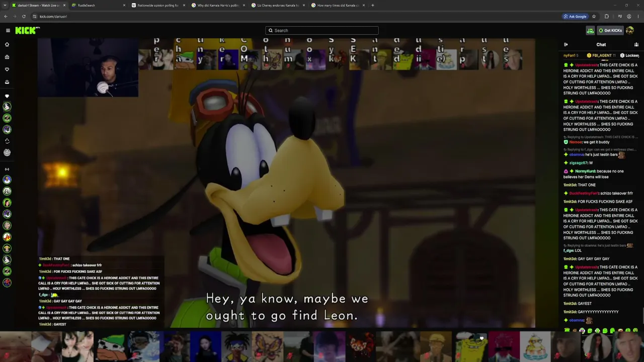Click the Ask Google button
The width and height of the screenshot is (644, 362).
click(x=575, y=16)
